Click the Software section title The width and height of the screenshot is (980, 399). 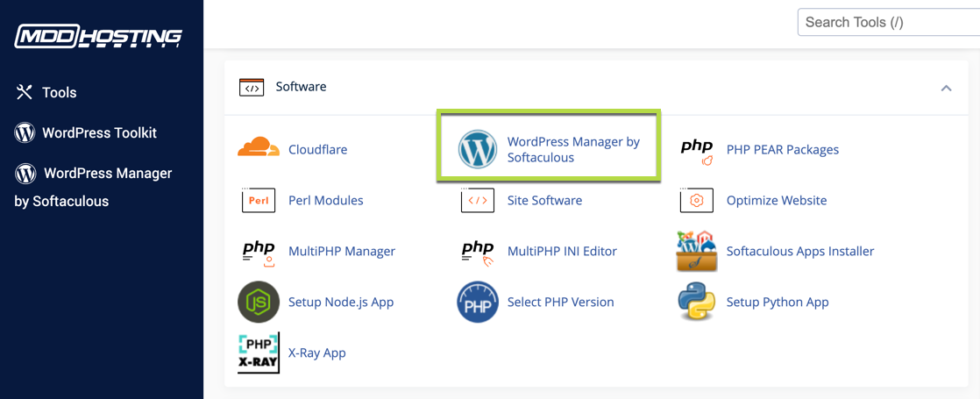302,87
